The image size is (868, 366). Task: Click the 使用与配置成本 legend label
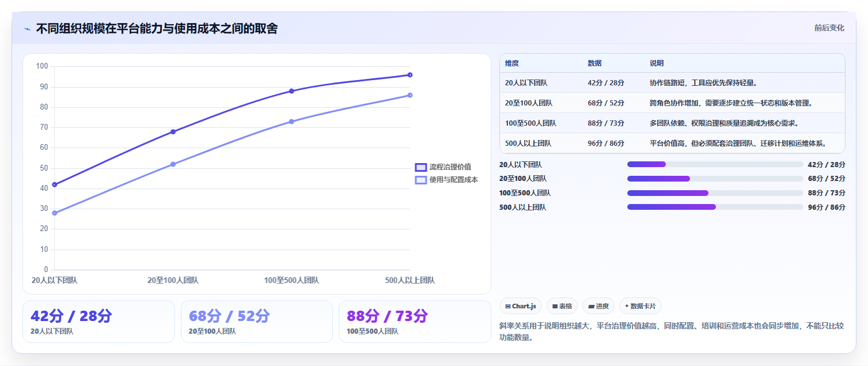point(454,180)
